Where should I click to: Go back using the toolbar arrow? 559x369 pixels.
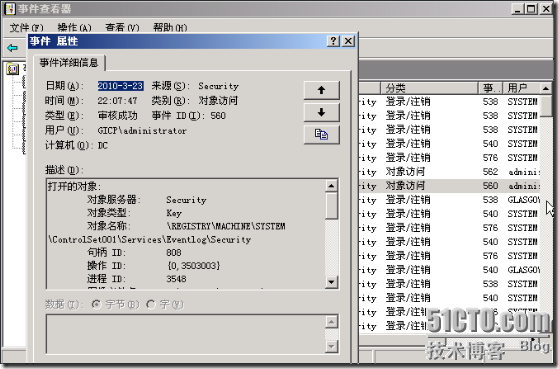coord(12,48)
